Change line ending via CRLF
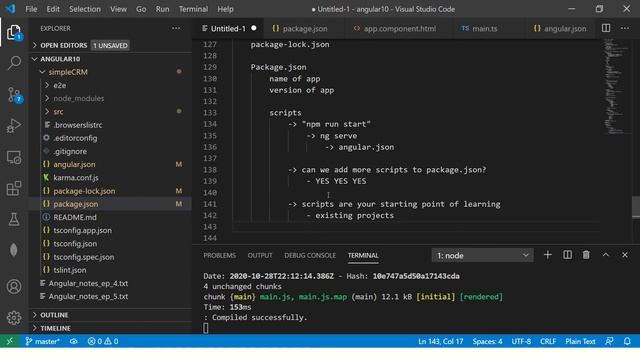 pos(548,341)
